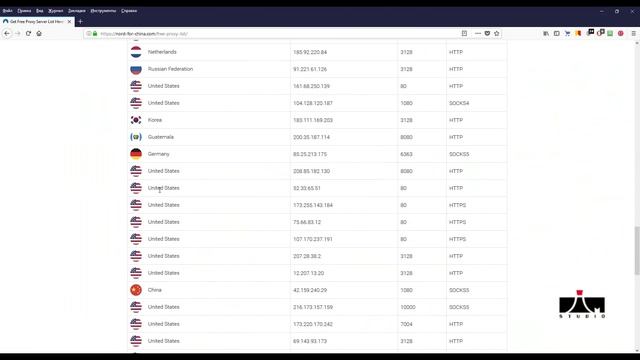
Task: Select IP address 216.173.157.159
Action: 313,307
